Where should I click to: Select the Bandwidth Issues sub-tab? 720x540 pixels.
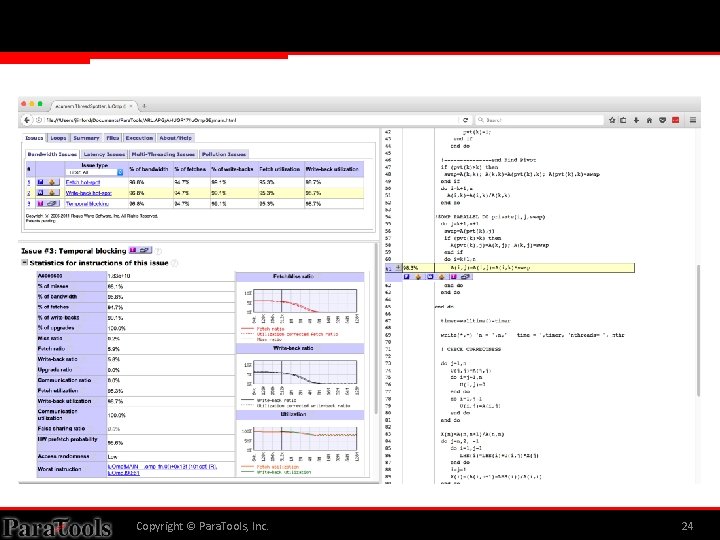point(52,154)
